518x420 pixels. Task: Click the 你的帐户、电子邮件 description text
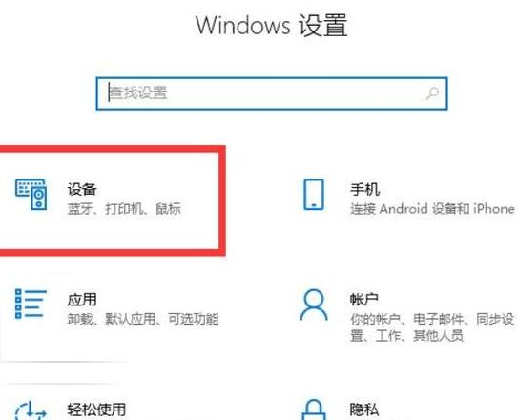point(432,327)
